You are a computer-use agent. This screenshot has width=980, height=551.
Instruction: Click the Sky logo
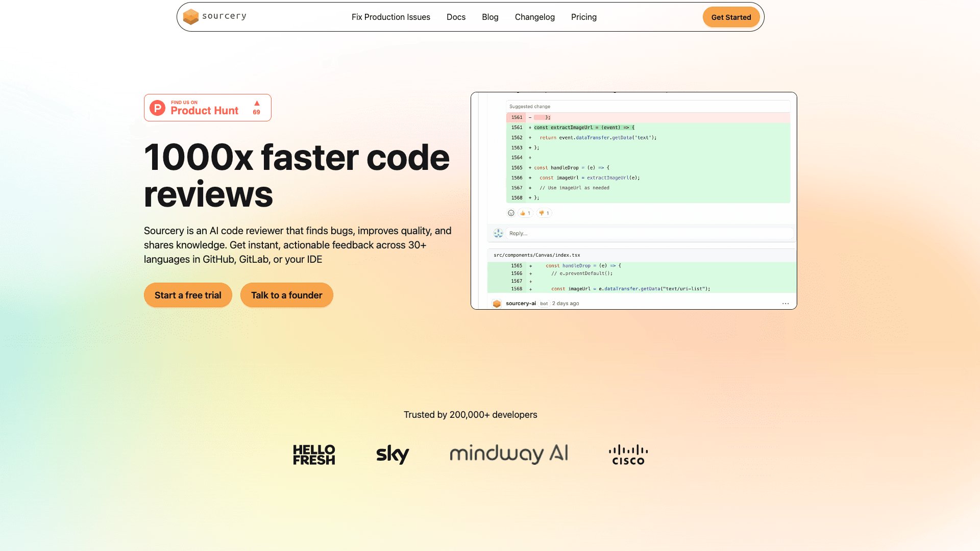pos(393,454)
